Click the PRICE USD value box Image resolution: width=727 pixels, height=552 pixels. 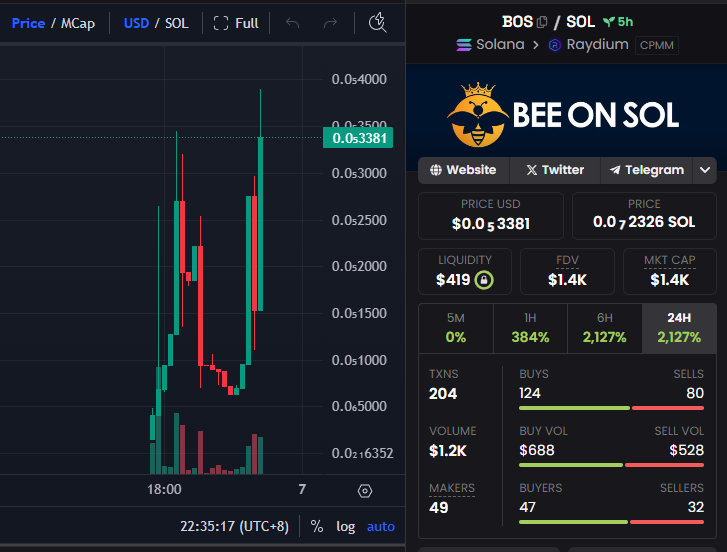point(491,216)
